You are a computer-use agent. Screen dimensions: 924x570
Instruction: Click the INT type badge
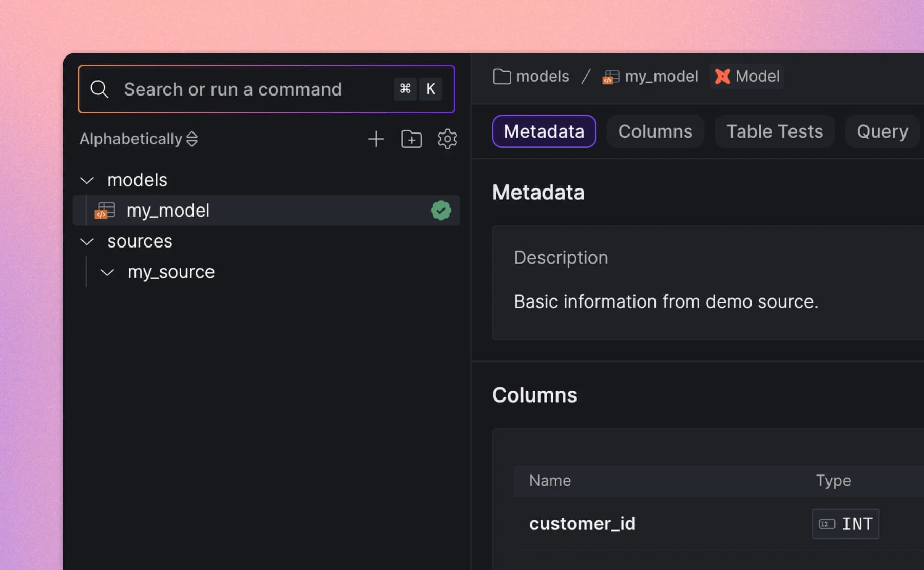point(845,524)
